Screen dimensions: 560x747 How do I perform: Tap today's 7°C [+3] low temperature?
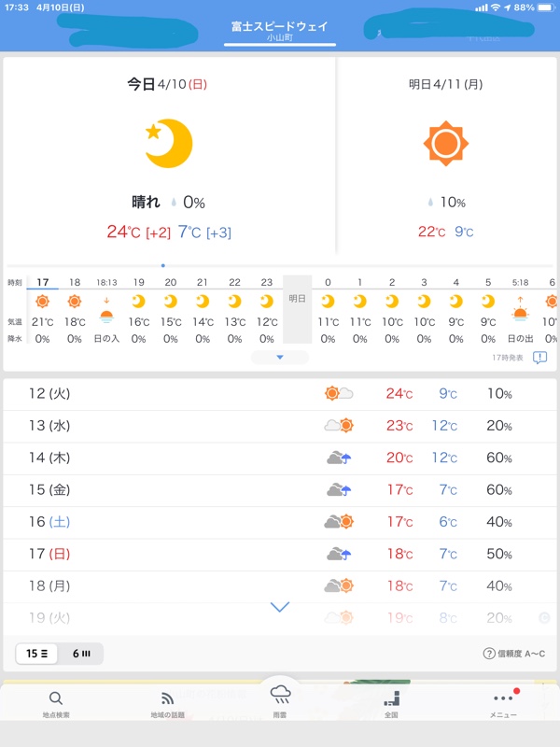[204, 232]
